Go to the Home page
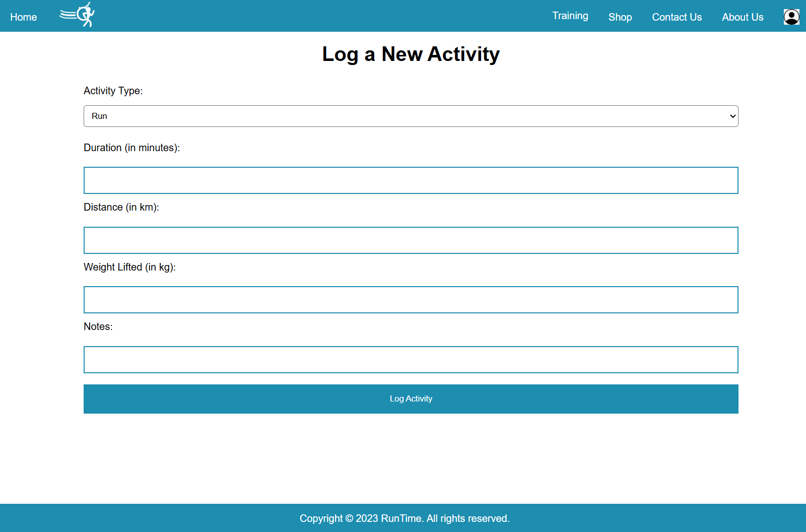Image resolution: width=806 pixels, height=532 pixels. point(24,17)
